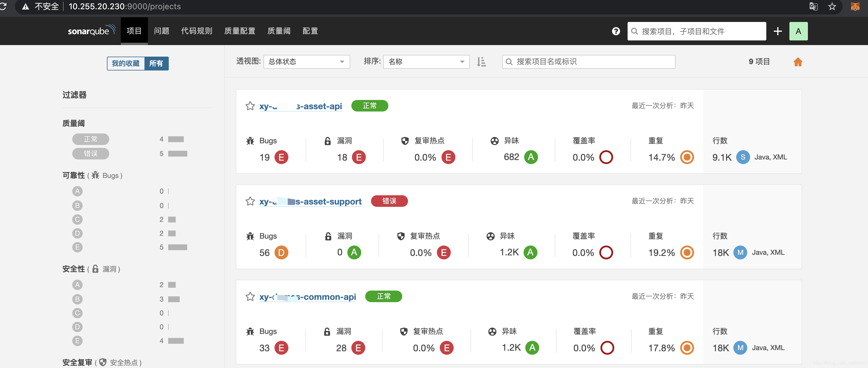This screenshot has height=368, width=868.
Task: Click E rating for asset-api Bugs
Action: click(281, 157)
